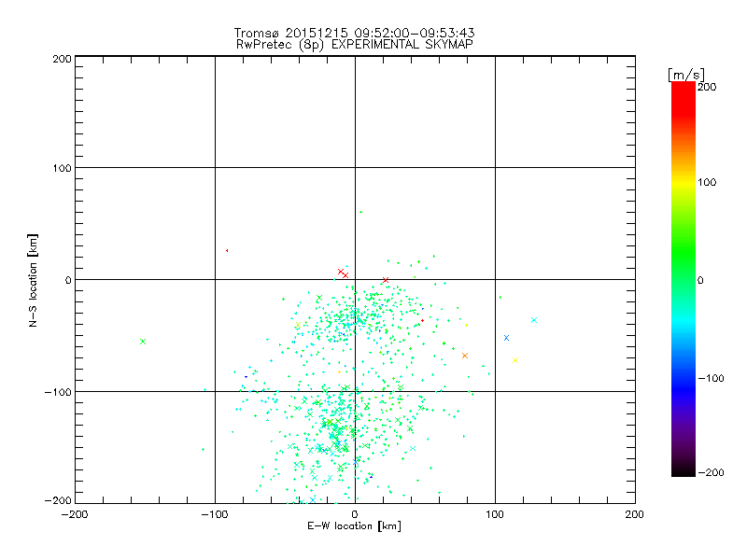Select the 'RwPretec (8p) EXPERIMENTAL SKYMAP' subtitle
This screenshot has height=560, width=747.
354,45
